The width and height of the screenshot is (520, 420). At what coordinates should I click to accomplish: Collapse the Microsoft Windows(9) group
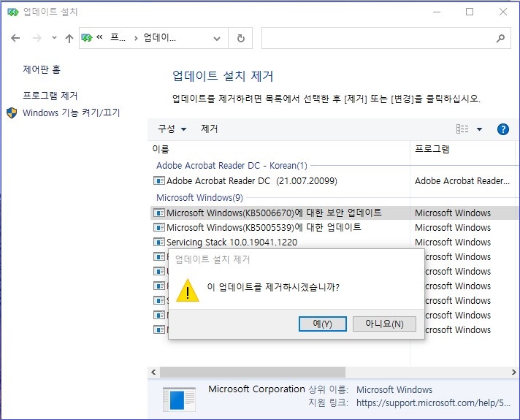pyautogui.click(x=199, y=198)
